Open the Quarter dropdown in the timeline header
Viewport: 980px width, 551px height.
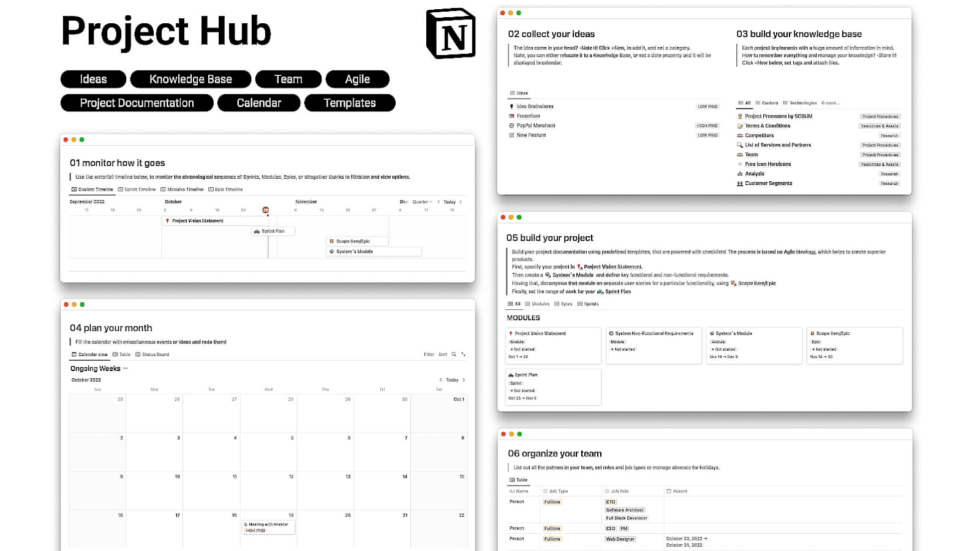point(421,201)
